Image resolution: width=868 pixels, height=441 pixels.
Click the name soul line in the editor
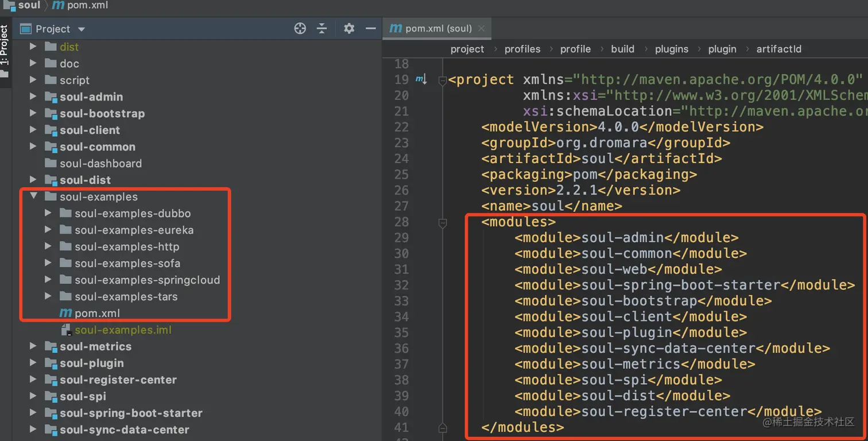[x=551, y=206]
